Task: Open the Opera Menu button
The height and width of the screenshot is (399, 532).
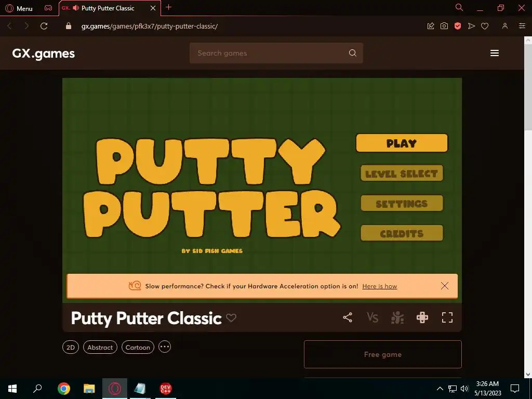Action: [19, 8]
